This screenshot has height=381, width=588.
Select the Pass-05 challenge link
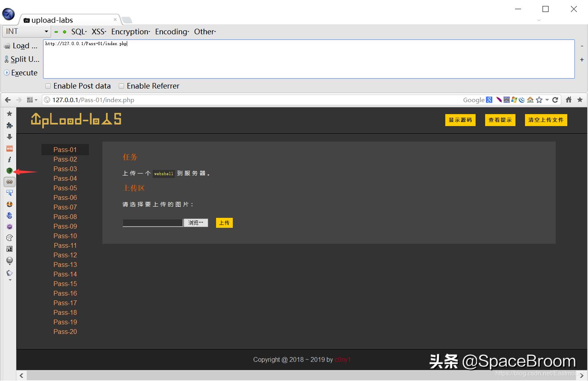tap(65, 188)
